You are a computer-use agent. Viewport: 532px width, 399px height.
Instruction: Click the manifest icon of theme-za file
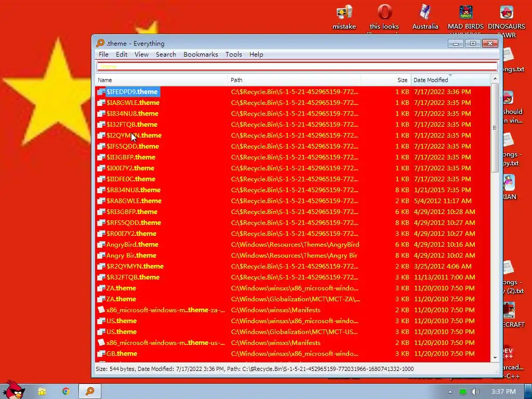click(101, 310)
